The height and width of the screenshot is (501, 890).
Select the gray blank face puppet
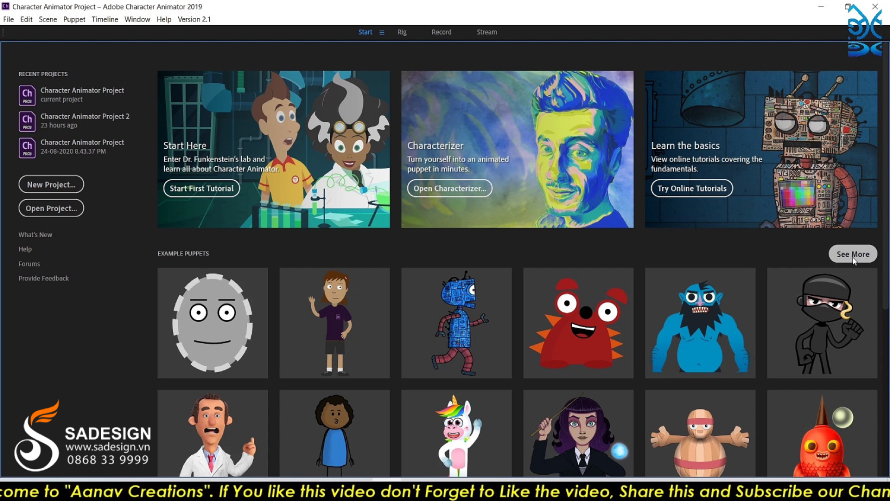click(213, 323)
